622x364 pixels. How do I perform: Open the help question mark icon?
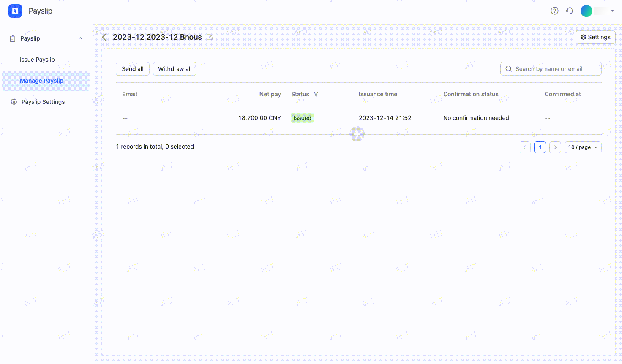coord(554,11)
